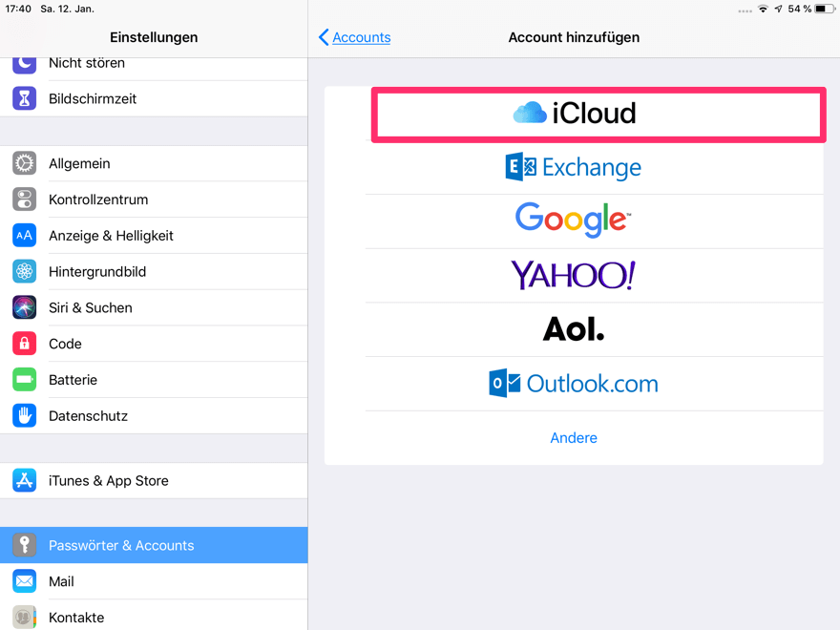
Task: Tap the Kontrollzentrum toggle icon
Action: (25, 199)
